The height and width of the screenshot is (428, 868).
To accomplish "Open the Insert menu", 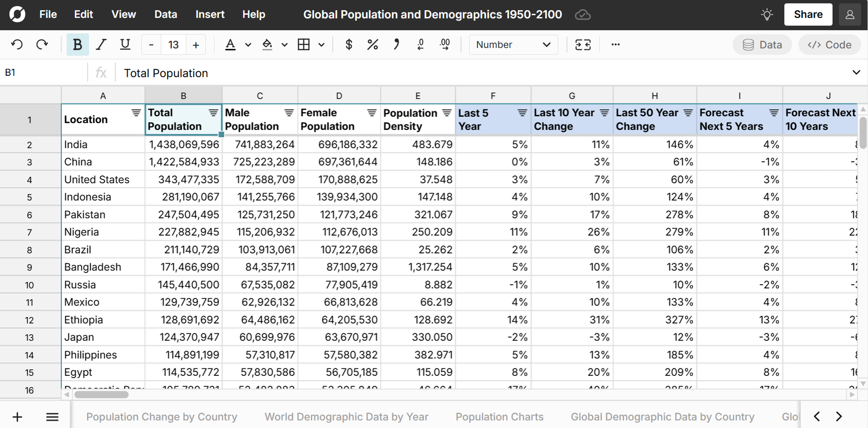I will point(210,14).
